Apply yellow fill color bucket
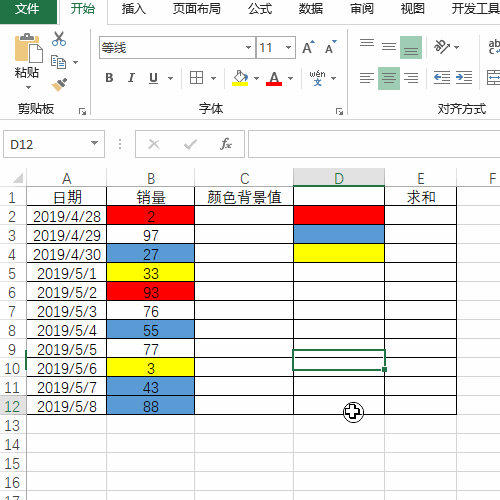The height and width of the screenshot is (500, 500). pos(240,78)
